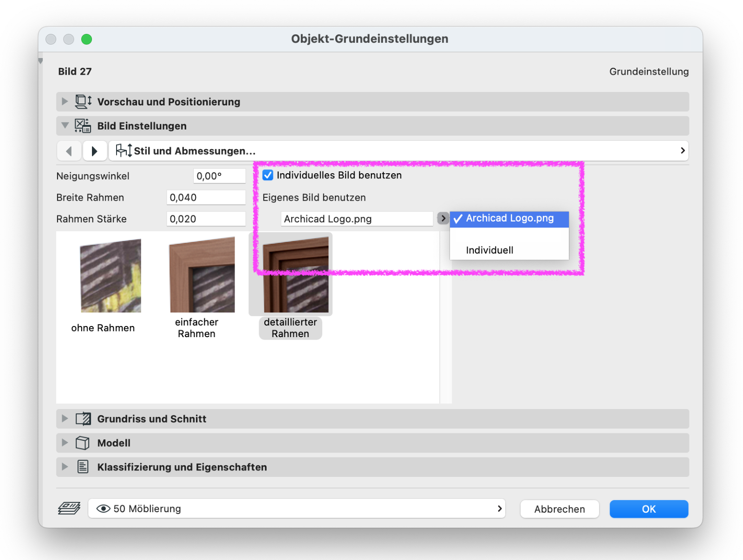743x560 pixels.
Task: Expand Modell section
Action: coord(65,443)
